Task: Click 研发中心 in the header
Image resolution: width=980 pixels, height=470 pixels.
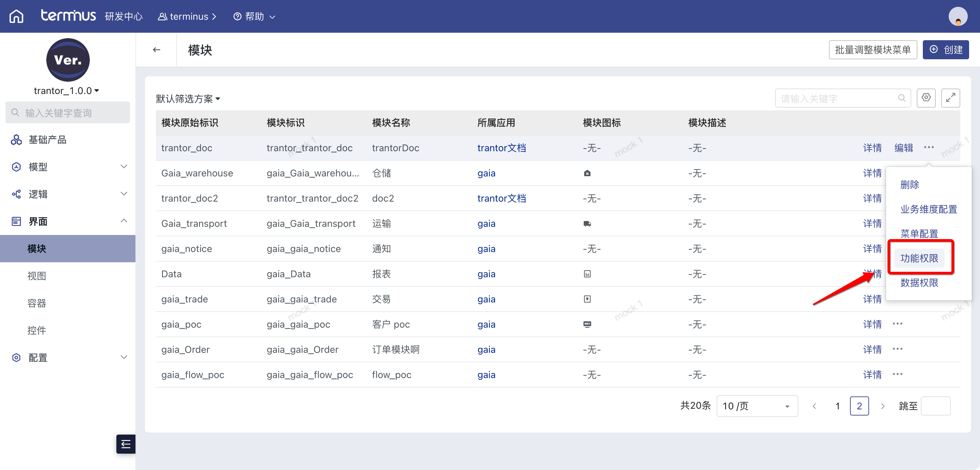Action: [x=124, y=16]
